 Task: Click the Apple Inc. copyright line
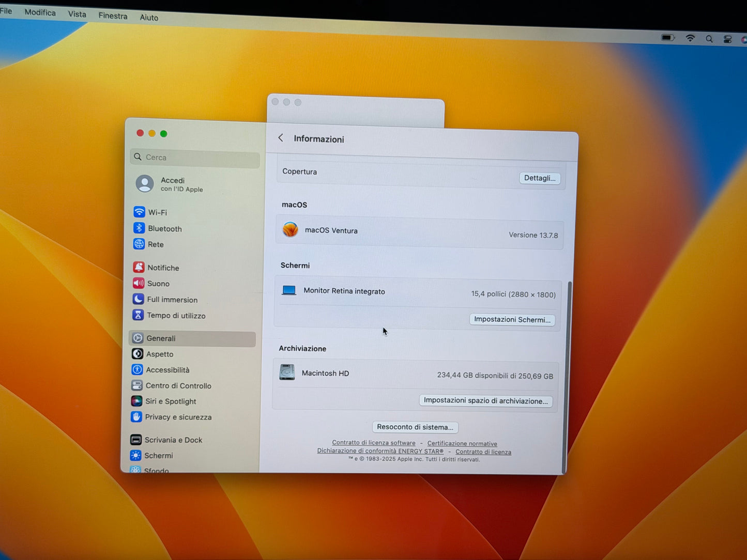click(414, 459)
